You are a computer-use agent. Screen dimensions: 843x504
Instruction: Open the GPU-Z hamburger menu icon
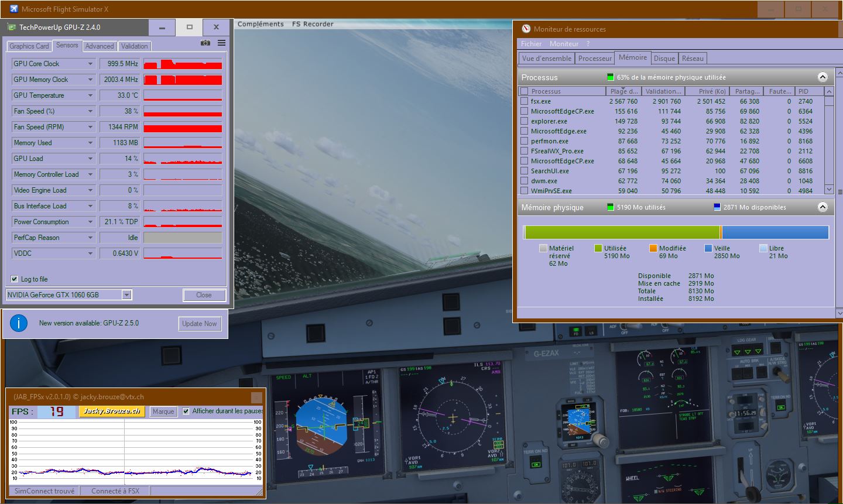coord(222,43)
